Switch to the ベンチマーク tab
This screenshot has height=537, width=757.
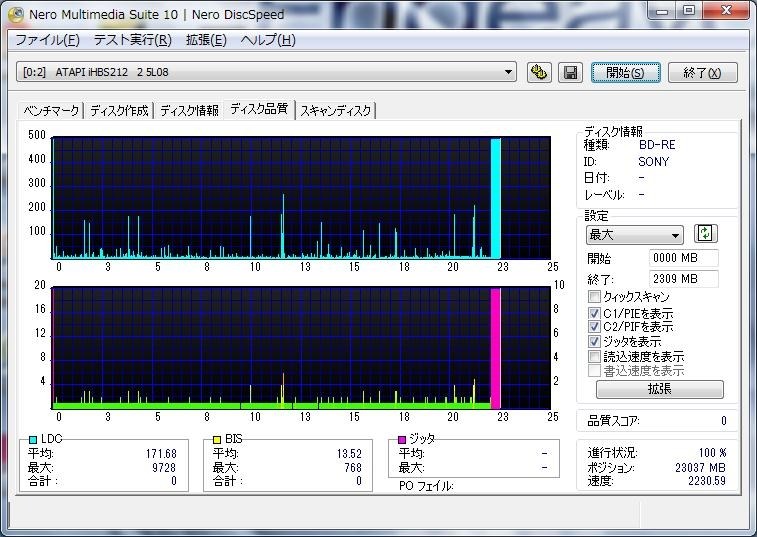click(x=51, y=111)
